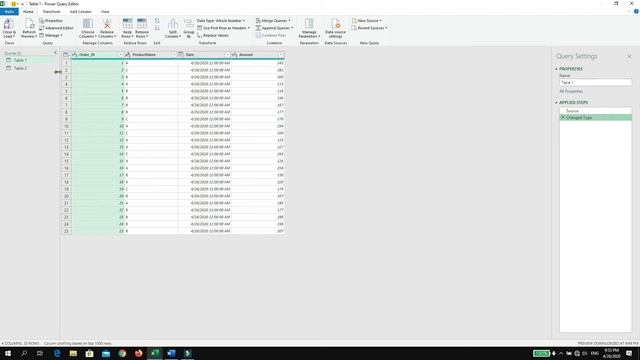Click the Keep Rows icon
The height and width of the screenshot is (360, 640).
click(127, 24)
